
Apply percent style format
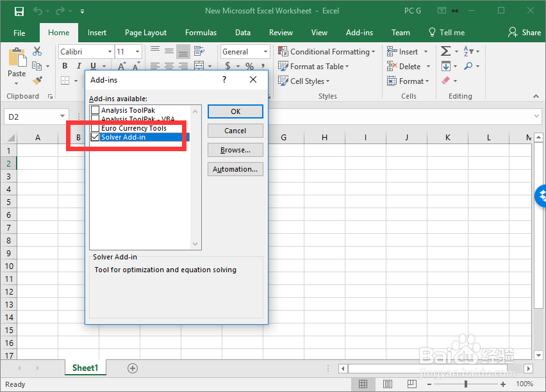[x=250, y=66]
